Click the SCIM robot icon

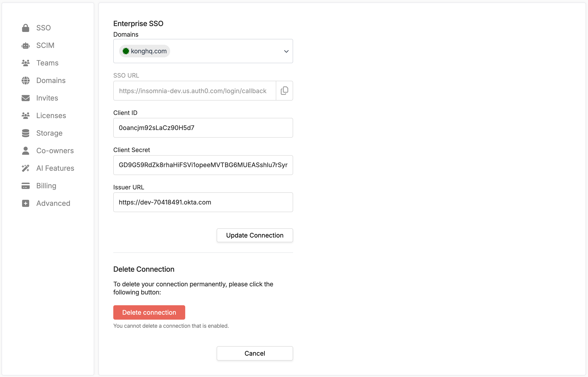(25, 45)
